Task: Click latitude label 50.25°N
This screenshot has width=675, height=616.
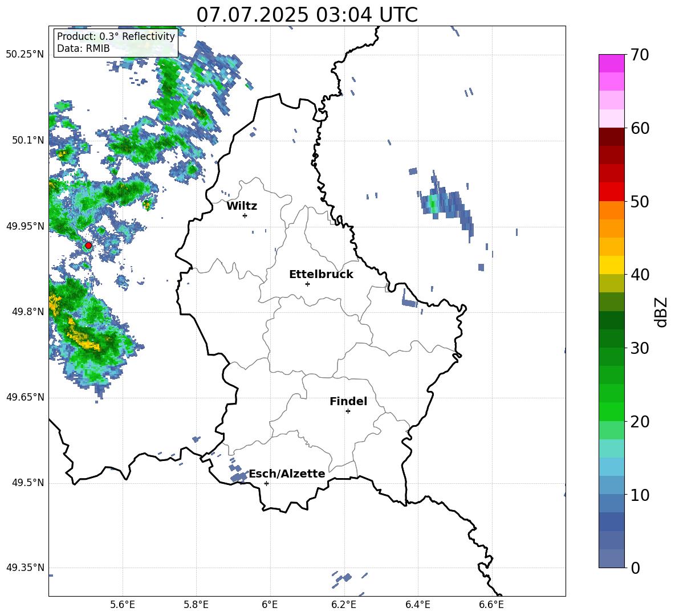Action: [26, 55]
